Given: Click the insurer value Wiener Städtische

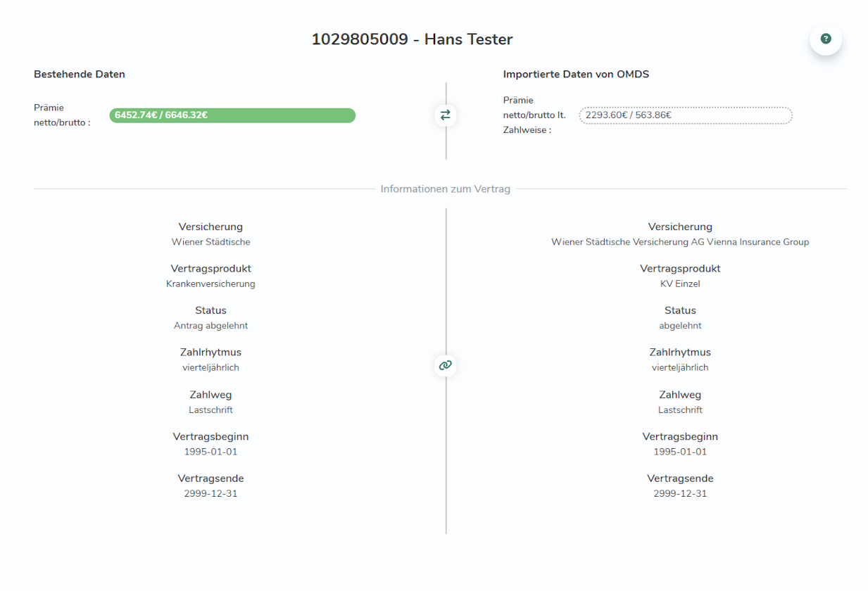Looking at the screenshot, I should tap(210, 242).
